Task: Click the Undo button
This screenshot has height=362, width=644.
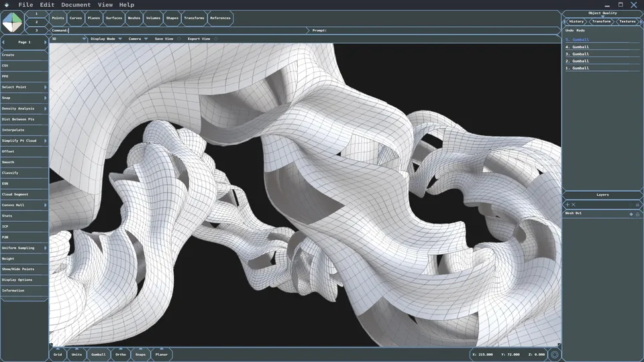Action: tap(570, 30)
